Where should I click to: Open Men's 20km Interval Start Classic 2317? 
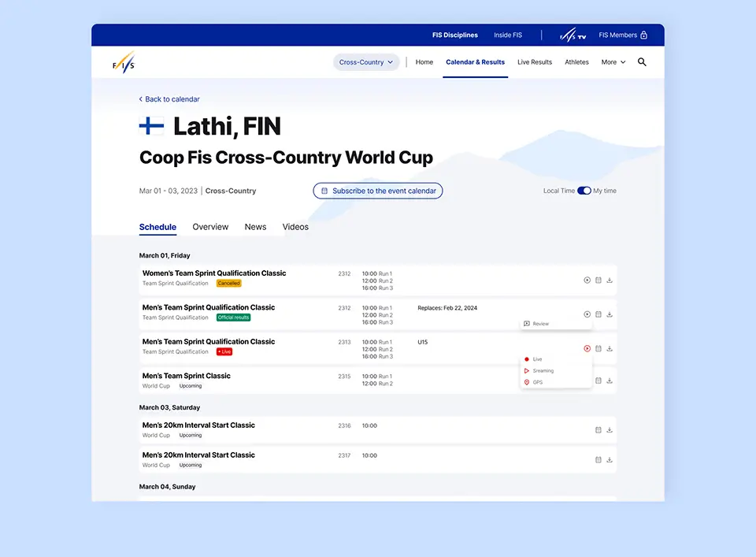click(x=198, y=455)
